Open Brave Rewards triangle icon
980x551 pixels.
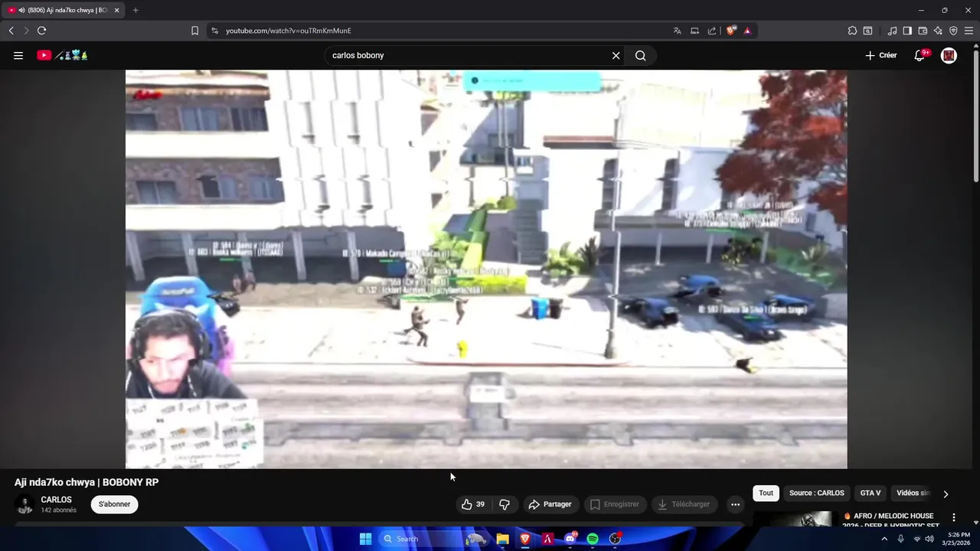tap(747, 31)
